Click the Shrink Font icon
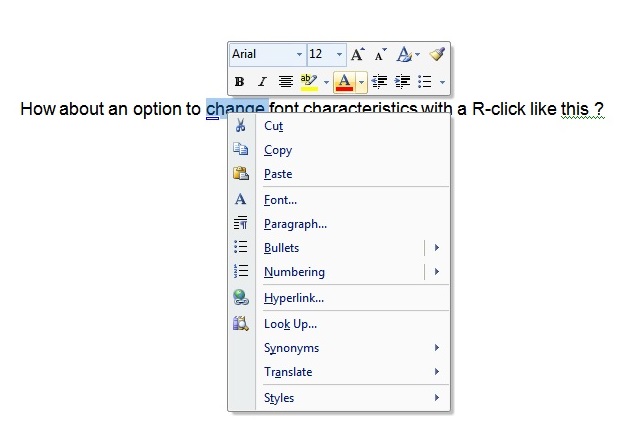 [x=380, y=55]
